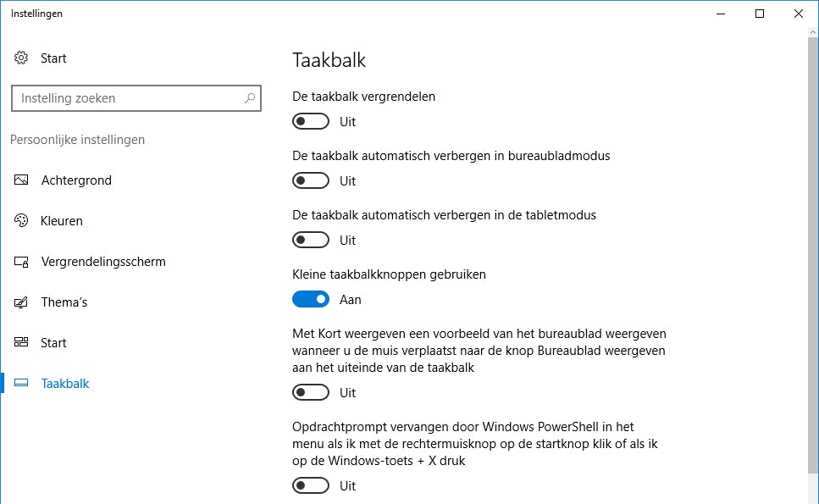Open the Achtergrond settings page
The image size is (819, 504).
pyautogui.click(x=76, y=180)
